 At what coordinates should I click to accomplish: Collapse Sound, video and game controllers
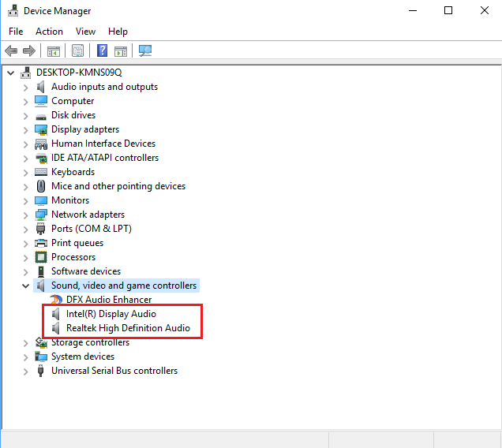point(26,286)
